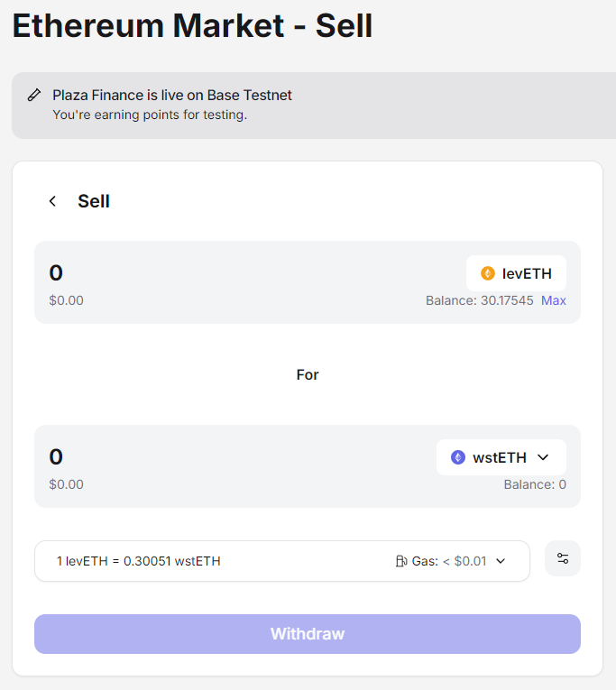Select the levETH token button

pyautogui.click(x=516, y=273)
